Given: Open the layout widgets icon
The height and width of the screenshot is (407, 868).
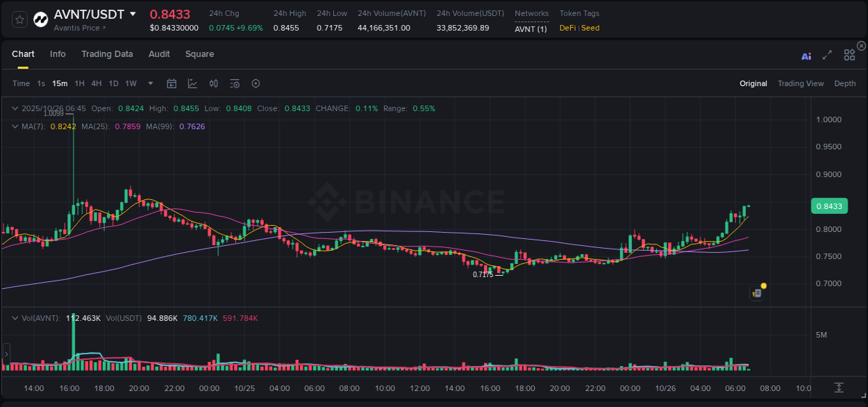Looking at the screenshot, I should coord(849,54).
